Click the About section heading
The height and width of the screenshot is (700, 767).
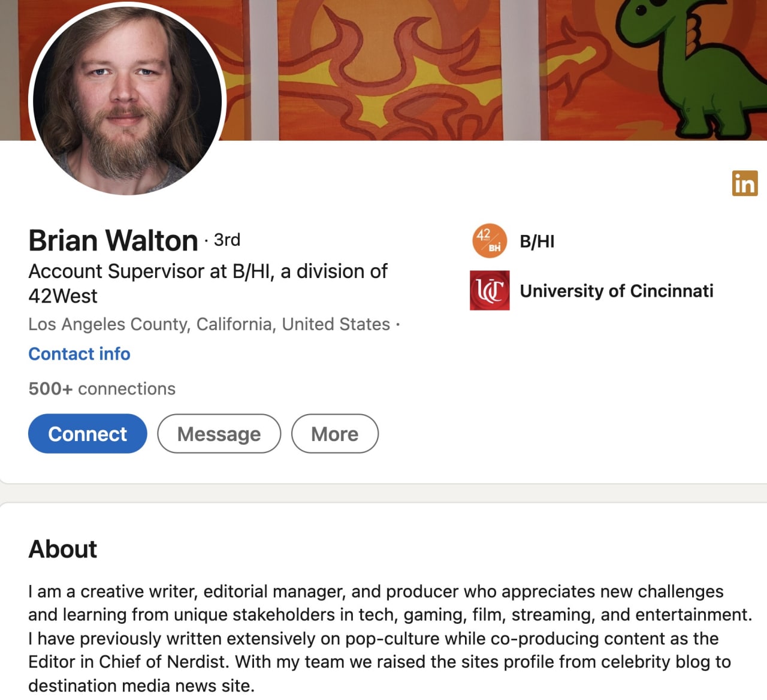tap(63, 549)
